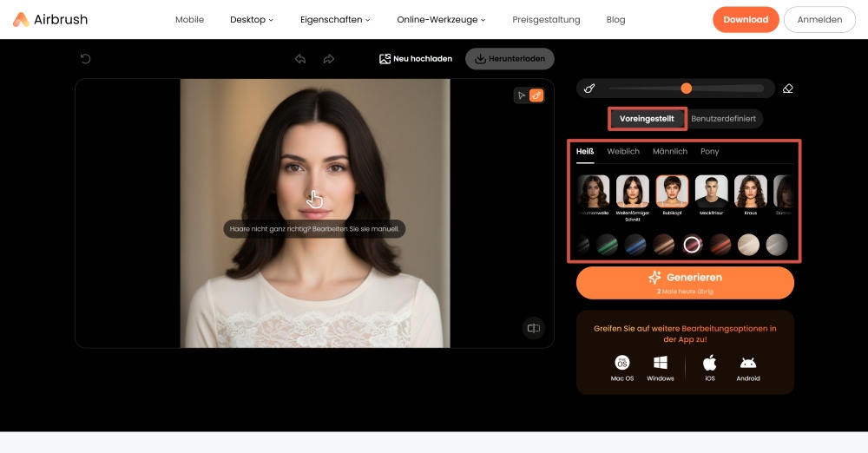Click Neu hochladen upload button

416,59
